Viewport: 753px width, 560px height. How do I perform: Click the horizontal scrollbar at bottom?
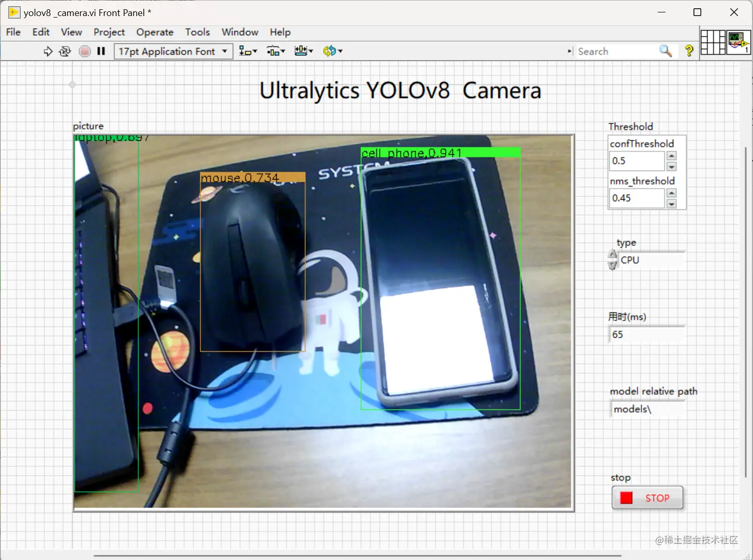click(357, 556)
